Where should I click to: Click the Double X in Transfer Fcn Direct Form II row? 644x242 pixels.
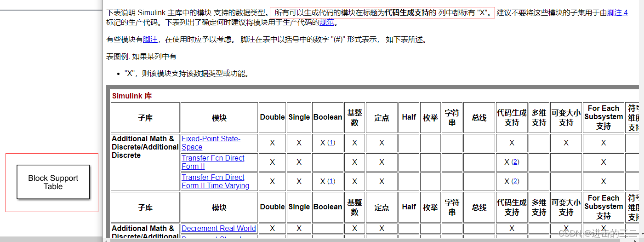[x=272, y=162]
